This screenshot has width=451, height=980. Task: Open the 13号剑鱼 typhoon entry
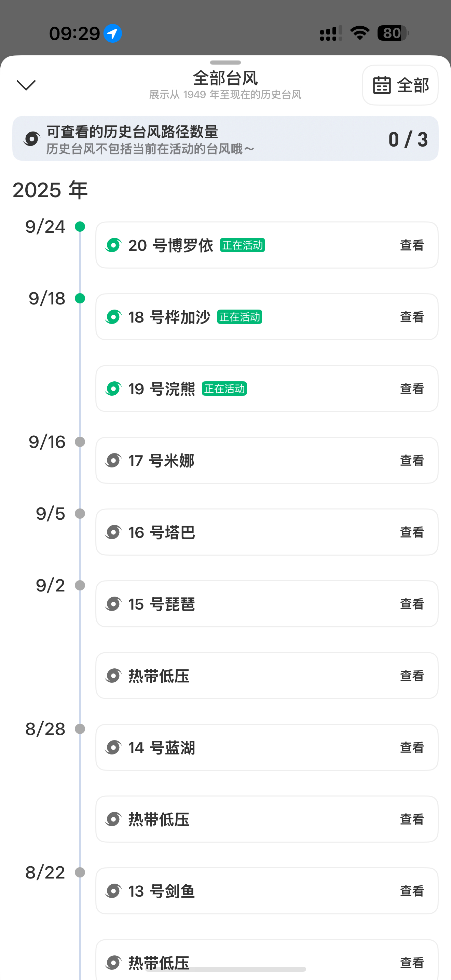[266, 890]
